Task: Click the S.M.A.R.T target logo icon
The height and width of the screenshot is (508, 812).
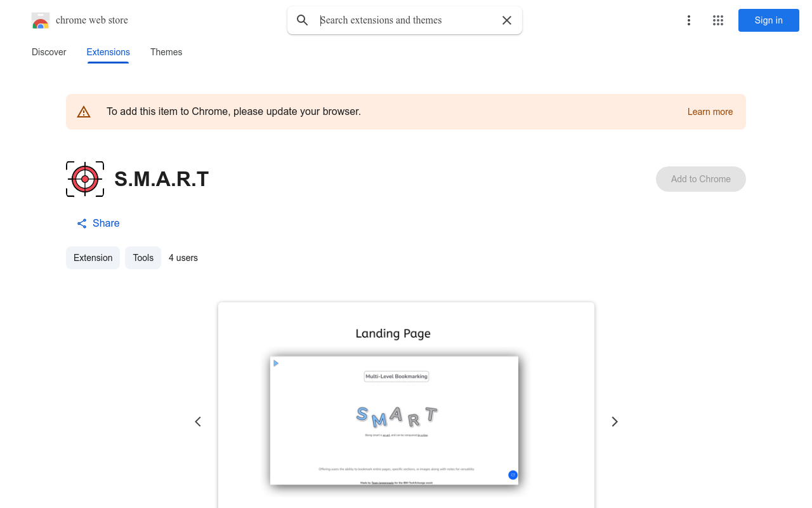Action: pos(85,179)
